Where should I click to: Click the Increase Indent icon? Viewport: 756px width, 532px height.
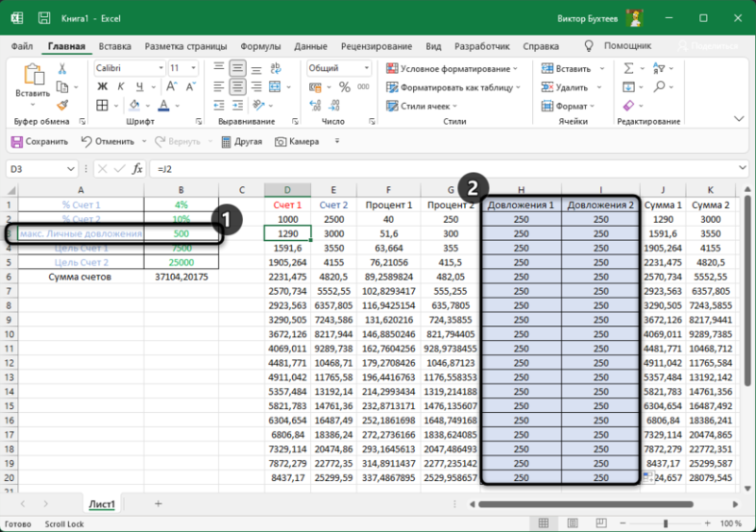(x=237, y=105)
